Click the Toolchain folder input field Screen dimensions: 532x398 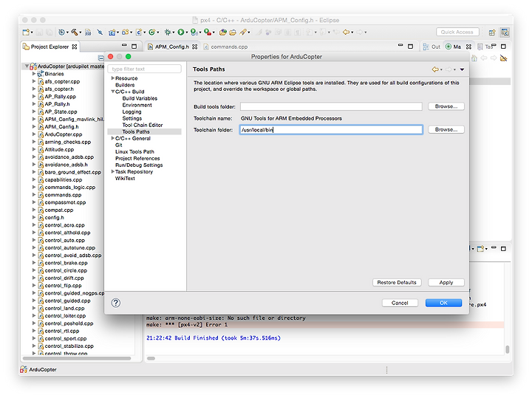[331, 129]
